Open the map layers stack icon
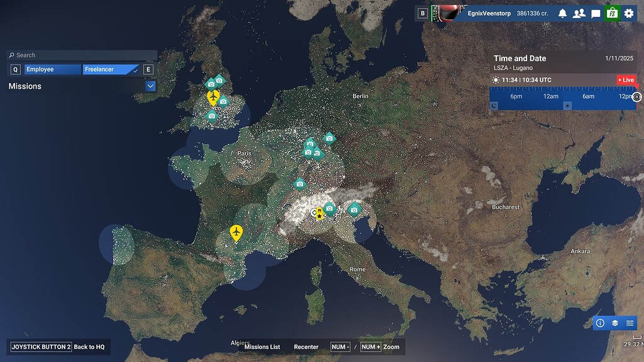 615,323
